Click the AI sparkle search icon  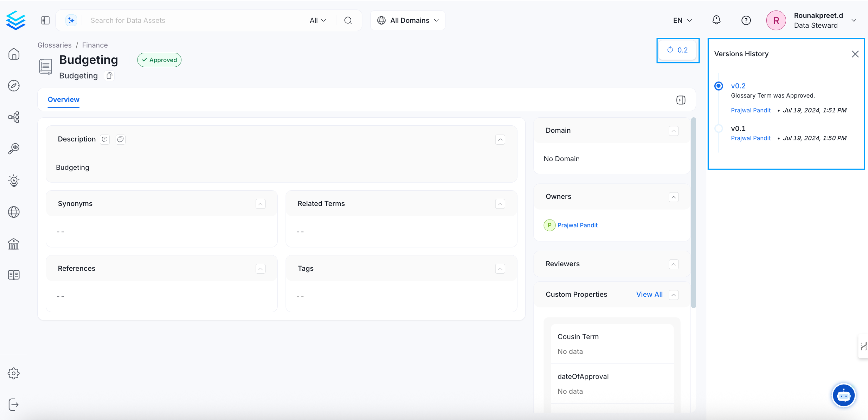[71, 20]
